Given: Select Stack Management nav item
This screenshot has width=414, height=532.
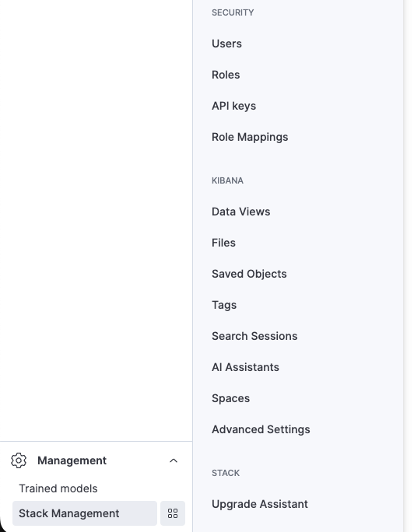Looking at the screenshot, I should pyautogui.click(x=85, y=513).
